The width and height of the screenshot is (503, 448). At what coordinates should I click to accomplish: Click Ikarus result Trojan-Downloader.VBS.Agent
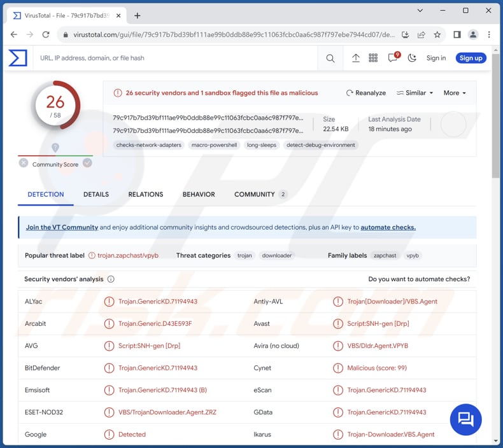click(x=391, y=434)
